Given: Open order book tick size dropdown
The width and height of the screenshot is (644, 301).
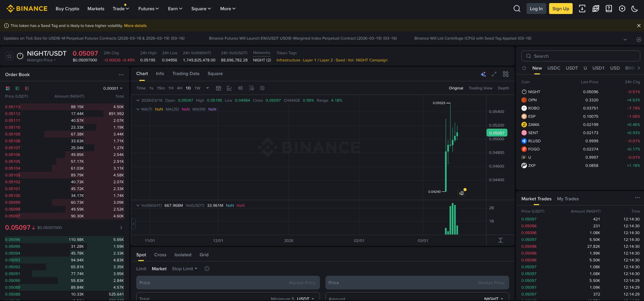Looking at the screenshot, I should coord(113,88).
